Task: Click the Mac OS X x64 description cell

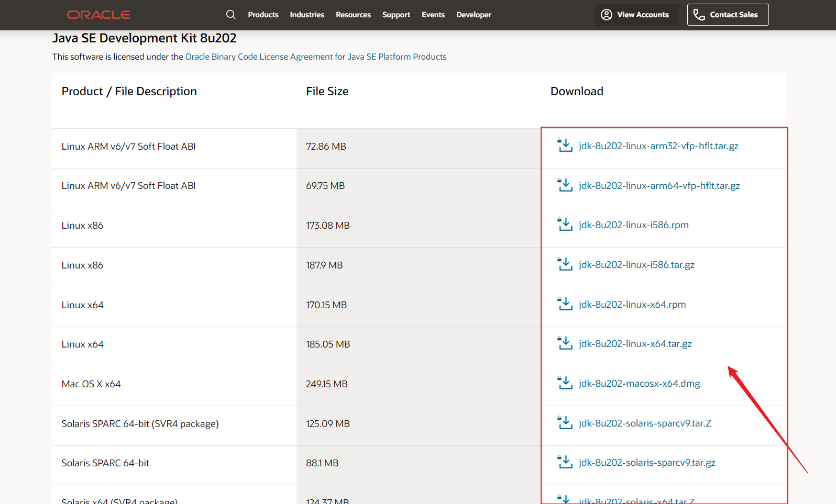Action: 174,386
